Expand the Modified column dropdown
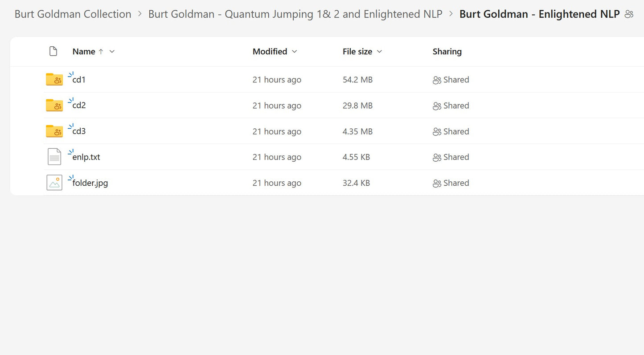Image resolution: width=644 pixels, height=355 pixels. point(294,51)
